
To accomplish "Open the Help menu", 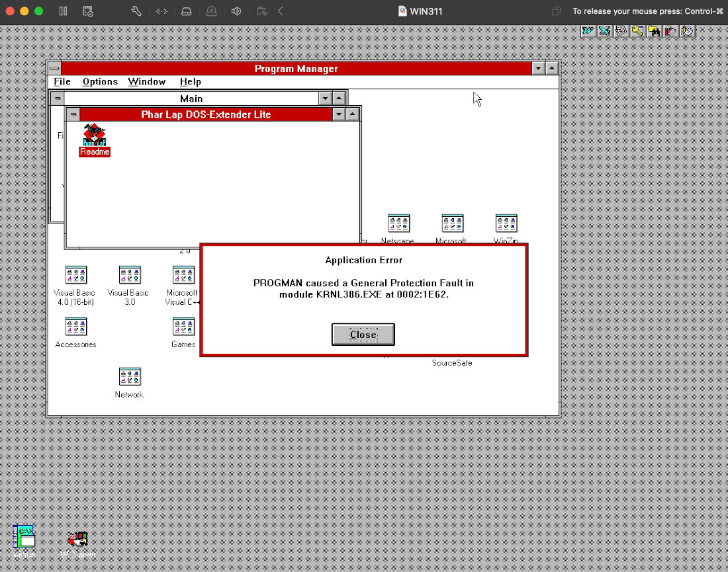I will (x=191, y=82).
